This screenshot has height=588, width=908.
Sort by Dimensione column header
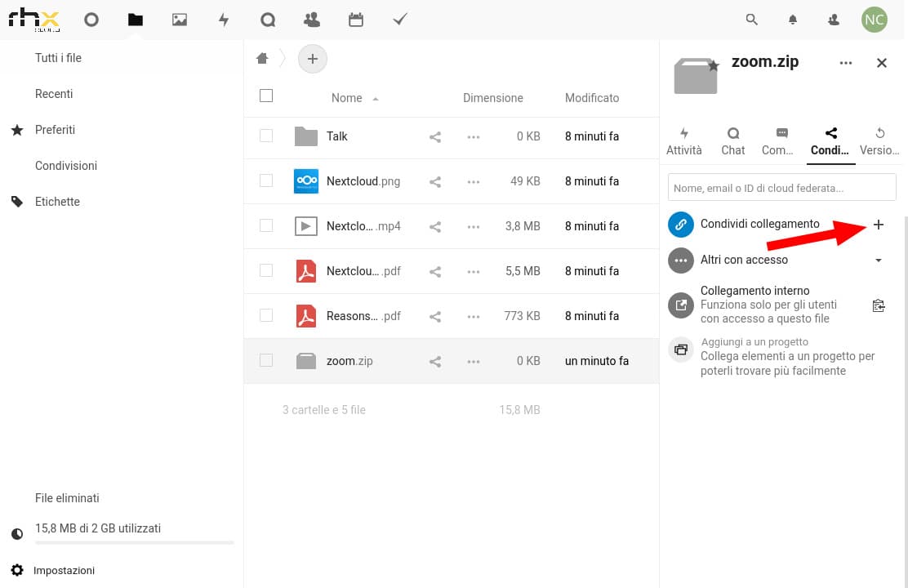pyautogui.click(x=493, y=98)
